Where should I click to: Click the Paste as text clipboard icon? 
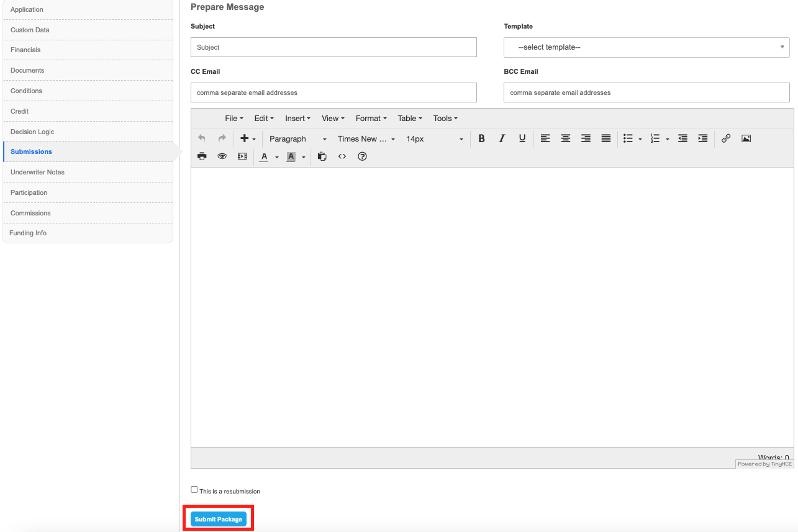[x=322, y=156]
